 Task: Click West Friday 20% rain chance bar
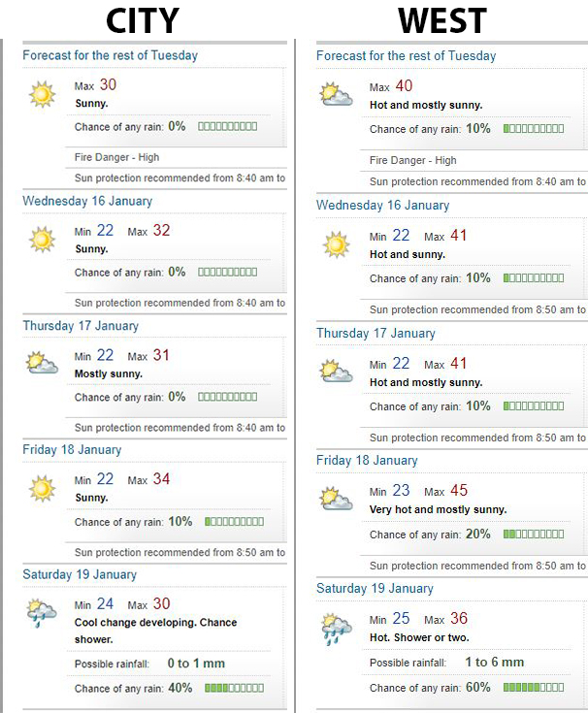[x=534, y=535]
